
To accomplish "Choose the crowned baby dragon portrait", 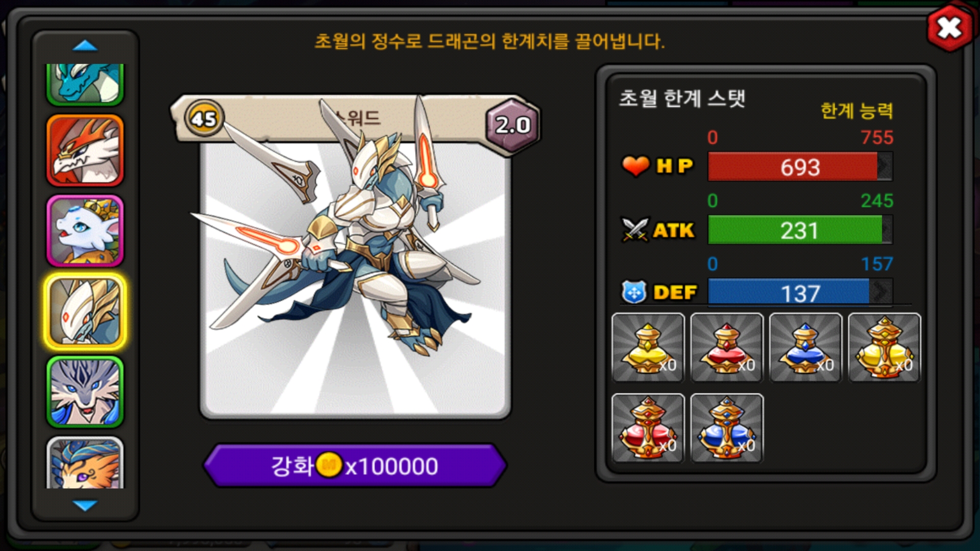I will [85, 231].
